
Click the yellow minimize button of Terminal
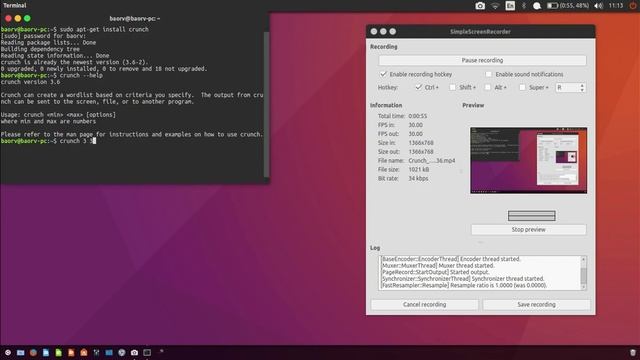coord(18,18)
